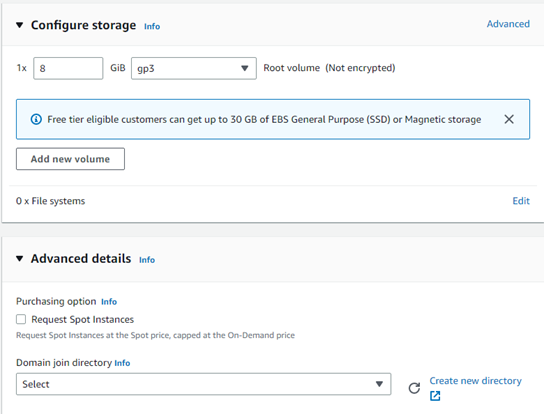The image size is (544, 414).
Task: Open Info link next to Advanced details
Action: click(147, 260)
